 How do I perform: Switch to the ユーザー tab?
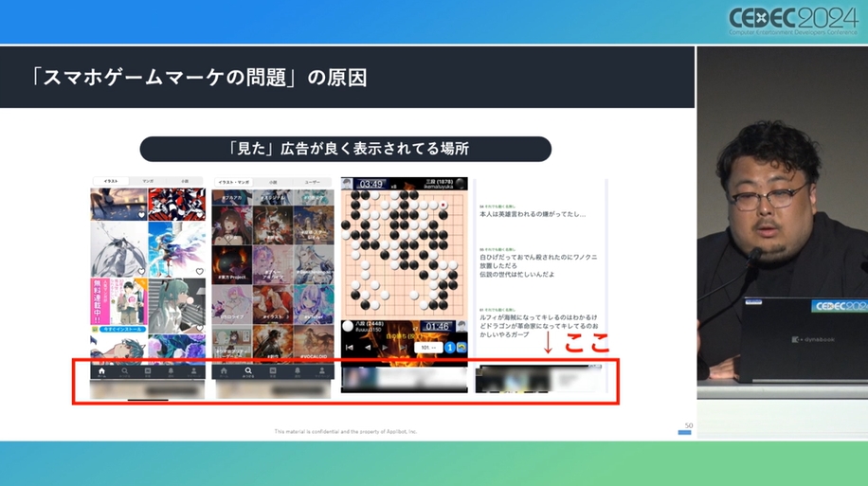pos(312,182)
